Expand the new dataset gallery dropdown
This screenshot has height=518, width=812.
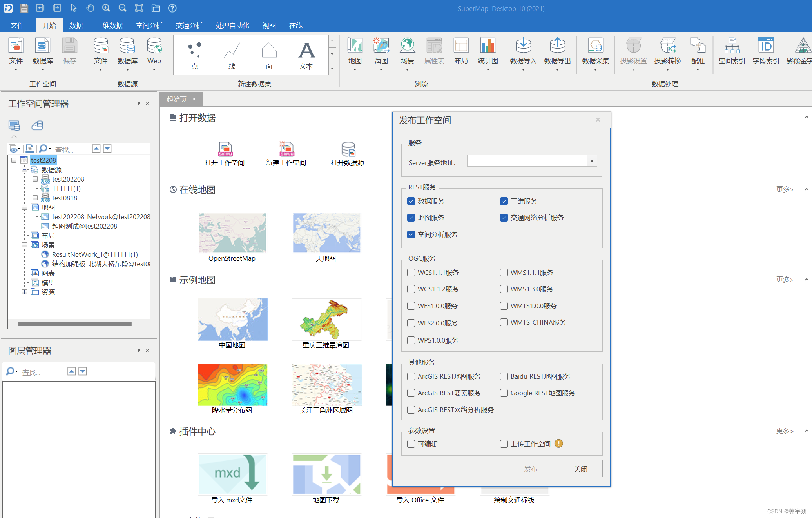[332, 68]
